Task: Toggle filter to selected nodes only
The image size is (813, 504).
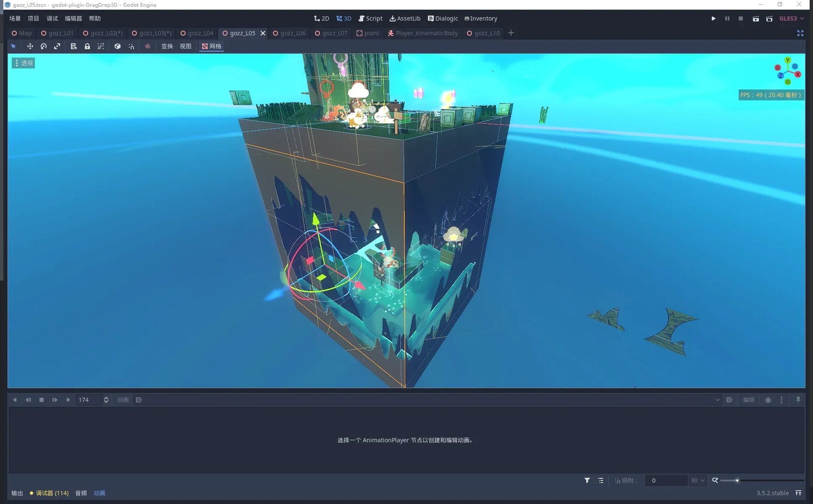Action: (x=587, y=480)
